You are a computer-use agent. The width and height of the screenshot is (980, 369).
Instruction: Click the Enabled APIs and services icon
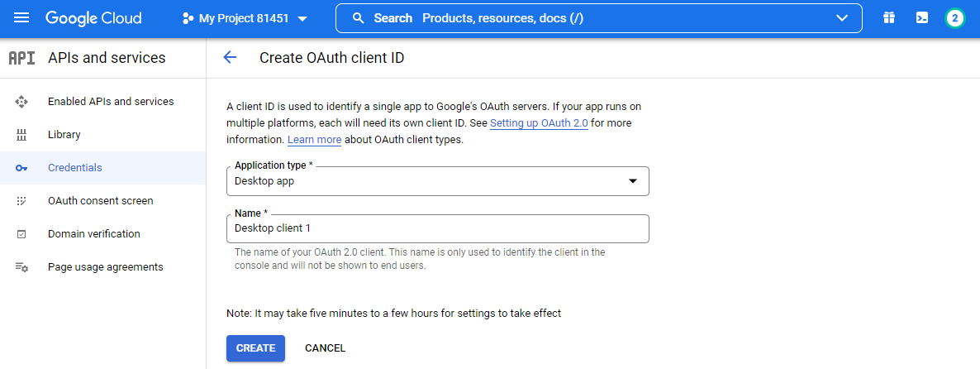click(22, 102)
